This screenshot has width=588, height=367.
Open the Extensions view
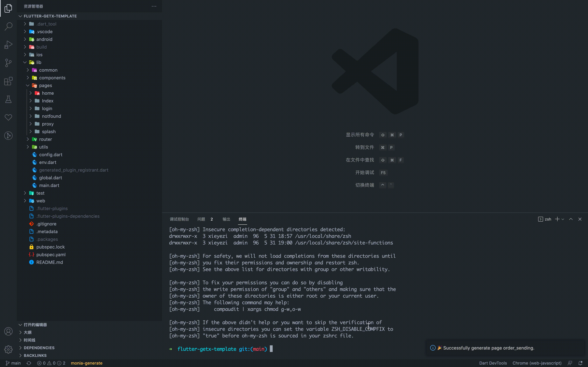[8, 81]
